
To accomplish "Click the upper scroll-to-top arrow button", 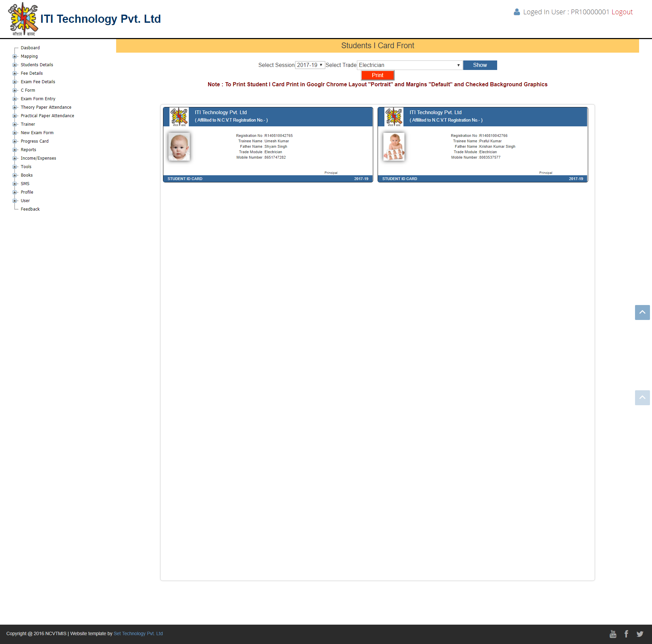I will [642, 312].
